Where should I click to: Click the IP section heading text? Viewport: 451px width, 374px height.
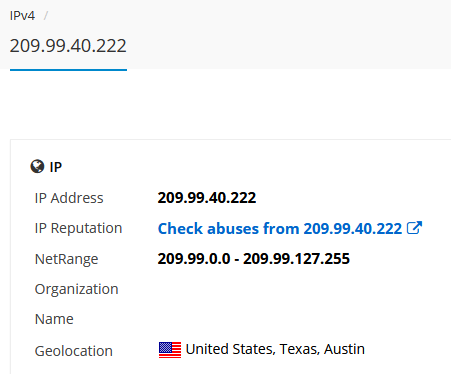point(56,167)
